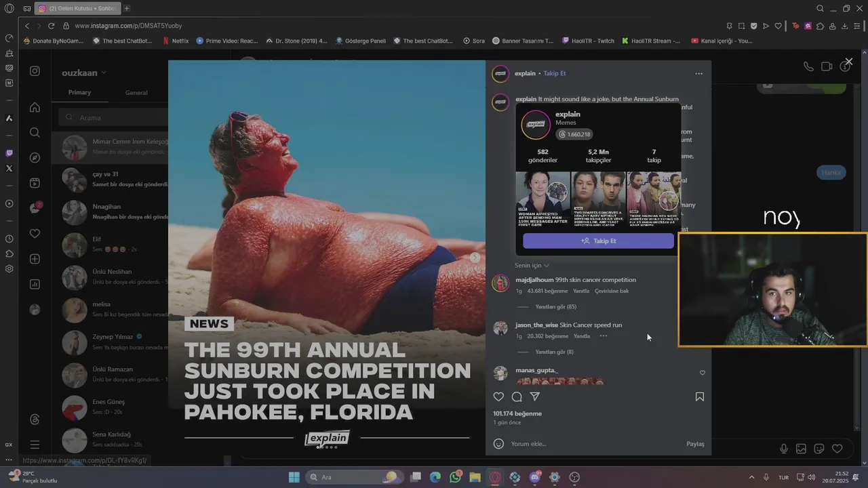The image size is (868, 488).
Task: Open a new browser tab
Action: click(x=127, y=8)
